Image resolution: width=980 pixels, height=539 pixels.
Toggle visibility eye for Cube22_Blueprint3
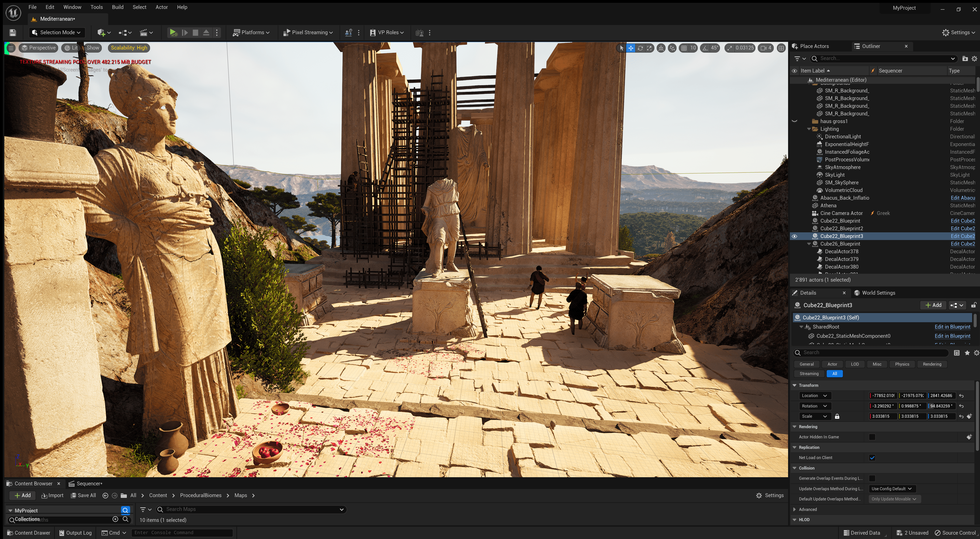pos(794,236)
